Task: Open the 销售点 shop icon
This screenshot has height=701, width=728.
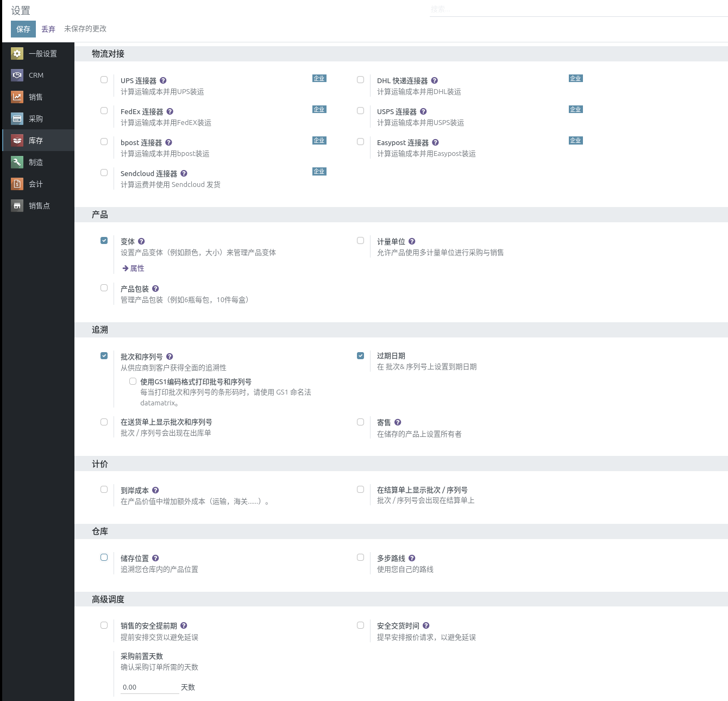Action: [17, 205]
